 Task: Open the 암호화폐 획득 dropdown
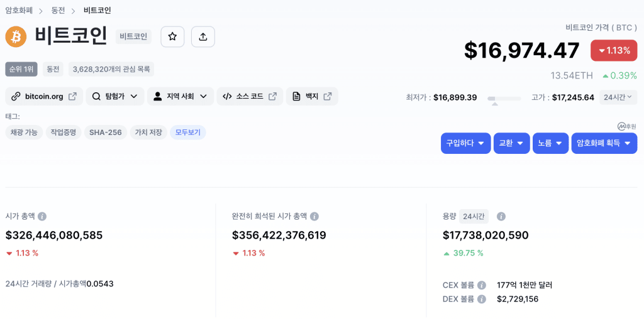(x=604, y=143)
